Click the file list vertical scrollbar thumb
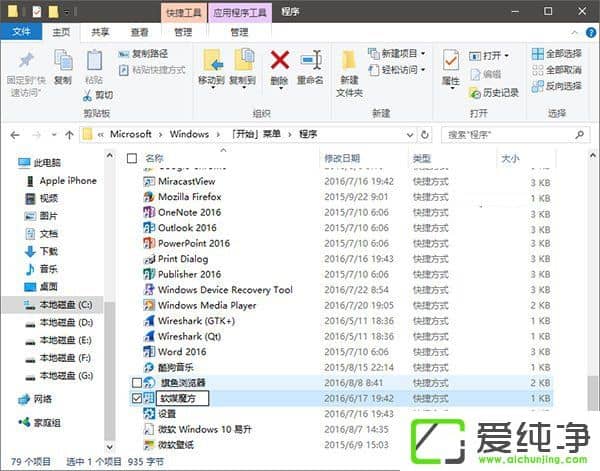600x471 pixels. tap(592, 393)
